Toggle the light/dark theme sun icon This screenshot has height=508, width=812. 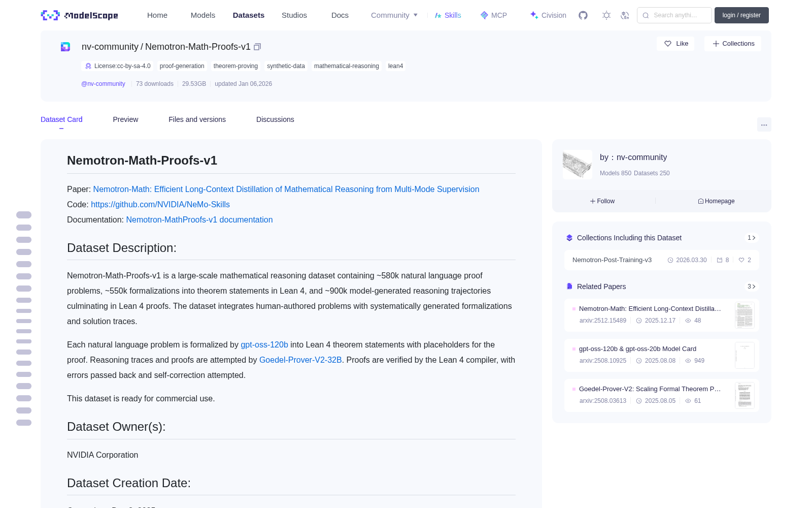[x=606, y=15]
